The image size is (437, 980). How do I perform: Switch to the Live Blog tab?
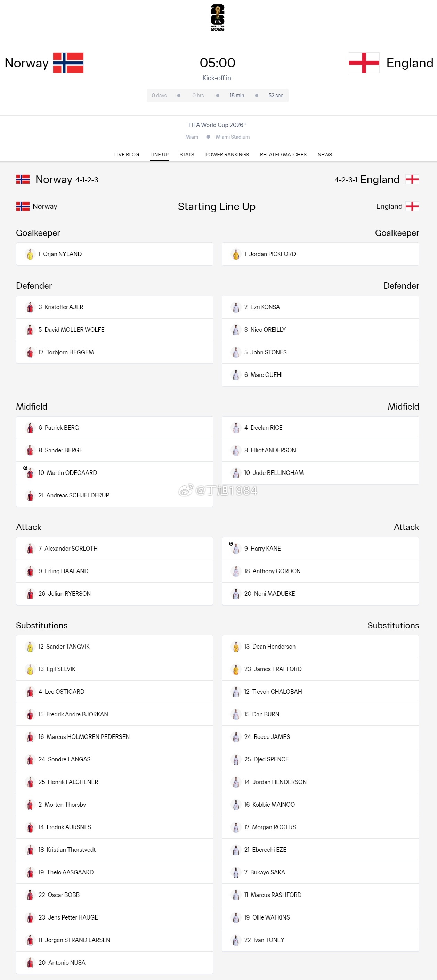tap(127, 155)
